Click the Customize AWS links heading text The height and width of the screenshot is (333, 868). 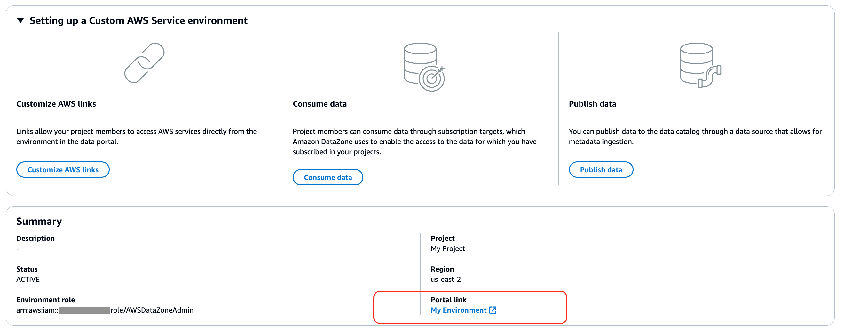pos(56,104)
